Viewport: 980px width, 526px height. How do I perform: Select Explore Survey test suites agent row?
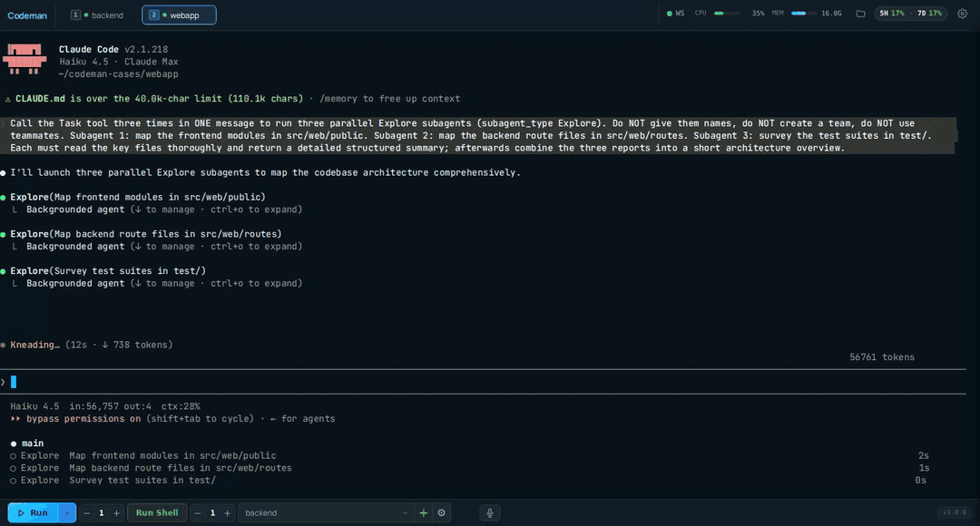point(469,481)
